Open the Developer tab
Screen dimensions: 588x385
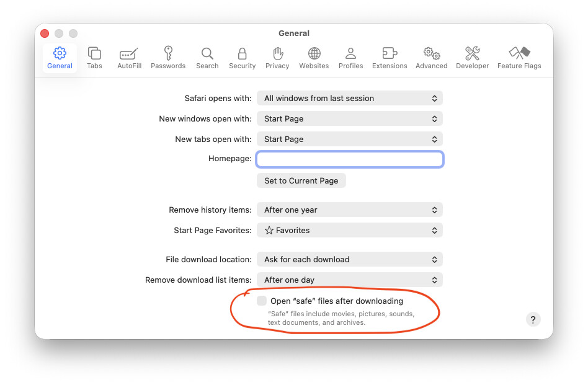point(472,58)
